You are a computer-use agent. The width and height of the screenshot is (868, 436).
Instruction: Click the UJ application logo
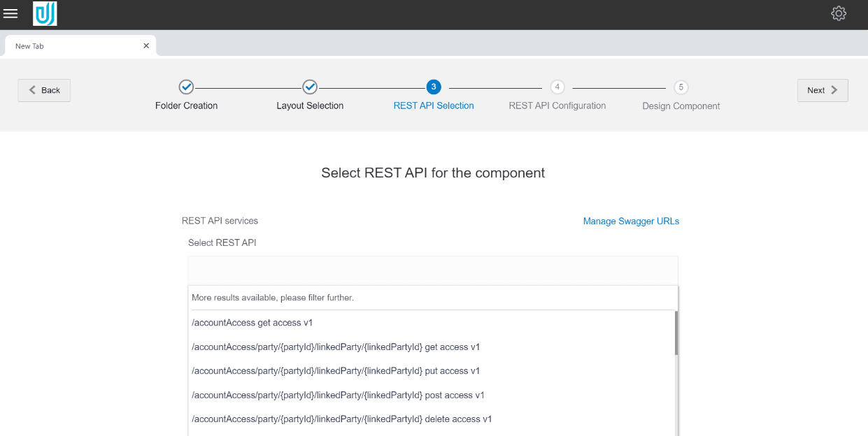pos(45,14)
